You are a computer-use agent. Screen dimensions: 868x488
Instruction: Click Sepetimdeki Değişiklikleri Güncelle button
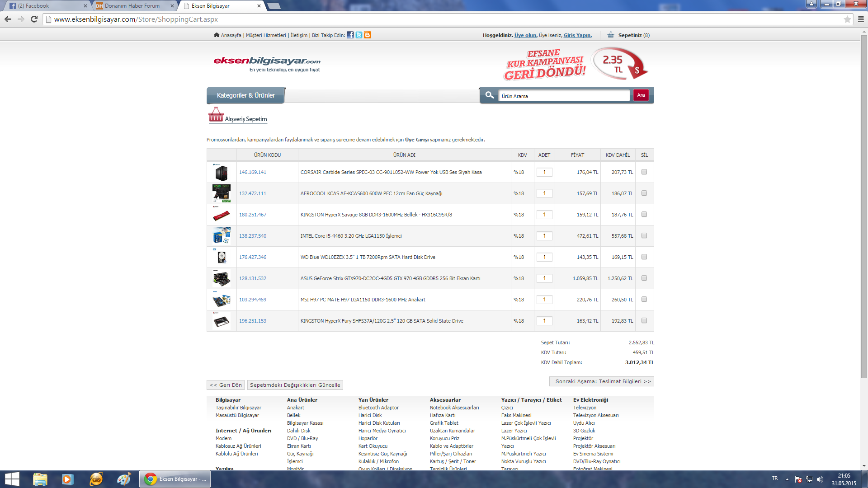coord(295,385)
